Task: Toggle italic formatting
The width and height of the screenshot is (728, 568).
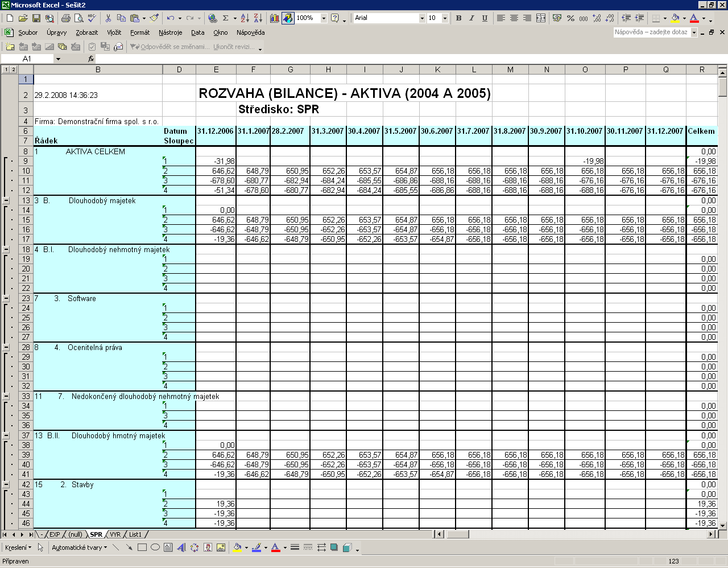Action: pos(472,18)
